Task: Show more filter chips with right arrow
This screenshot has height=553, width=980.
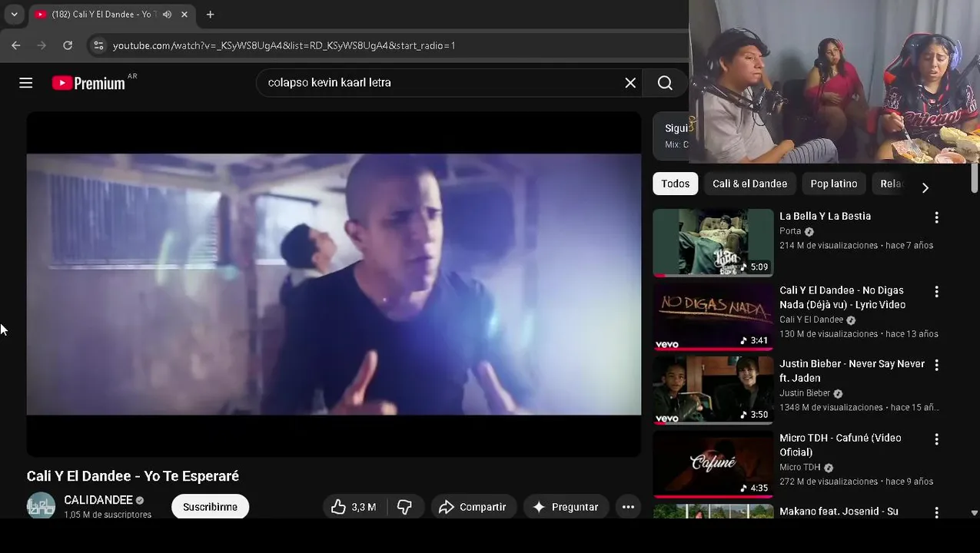Action: (x=925, y=187)
